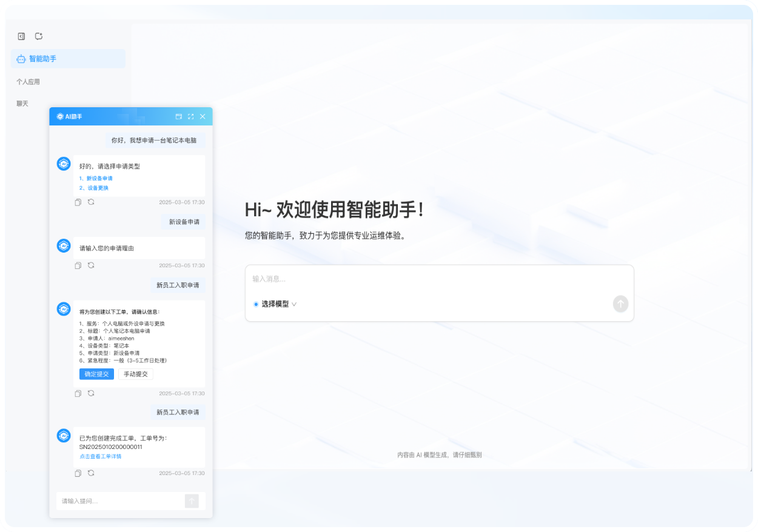Send the question from the AI助手 panel
Screen dimensions: 758x532
point(192,501)
